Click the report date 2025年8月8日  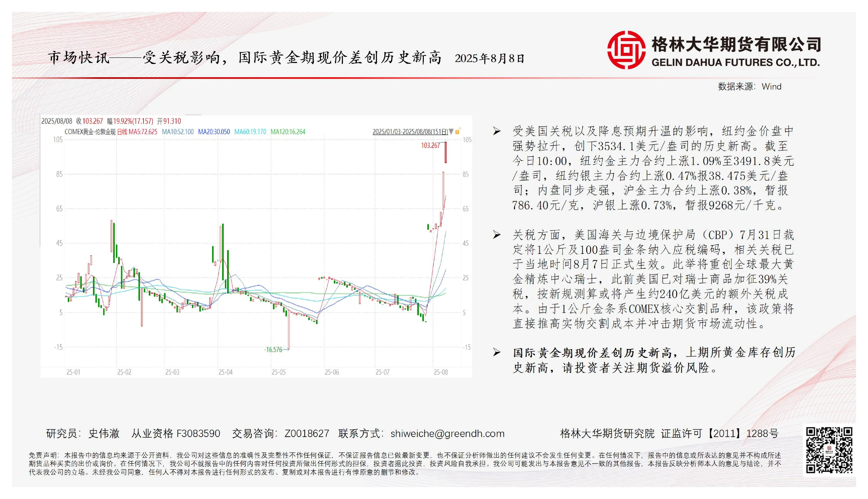pyautogui.click(x=490, y=59)
